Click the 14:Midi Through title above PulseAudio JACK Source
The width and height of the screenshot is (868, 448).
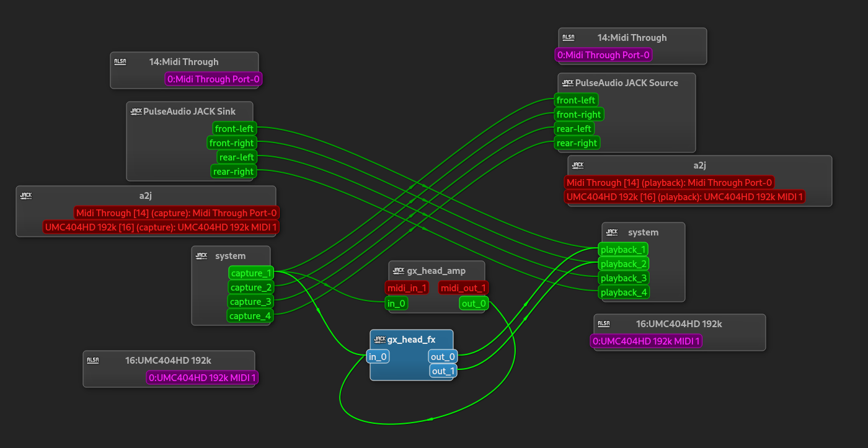click(632, 38)
